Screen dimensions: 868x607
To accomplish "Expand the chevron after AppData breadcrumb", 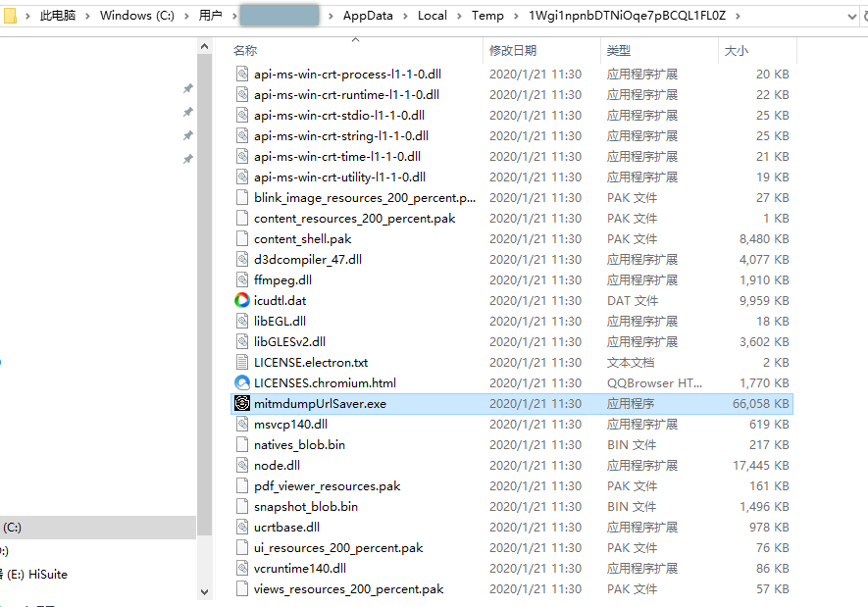I will coord(405,16).
